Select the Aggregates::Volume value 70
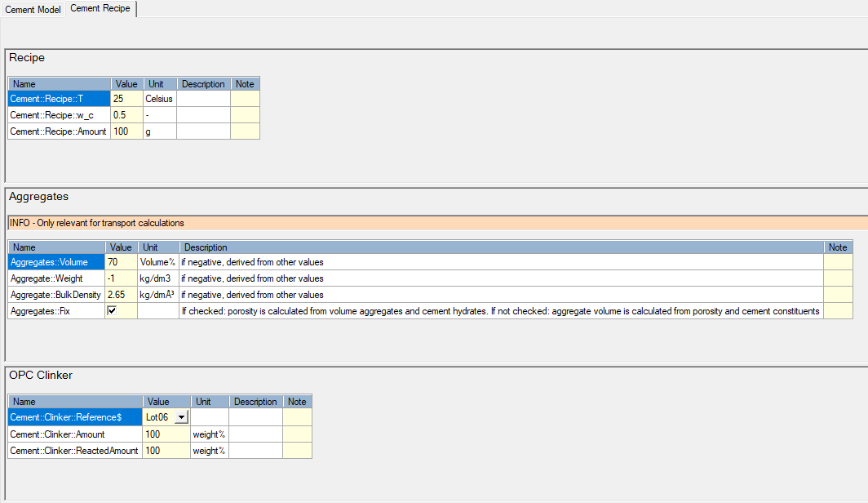 tap(121, 262)
